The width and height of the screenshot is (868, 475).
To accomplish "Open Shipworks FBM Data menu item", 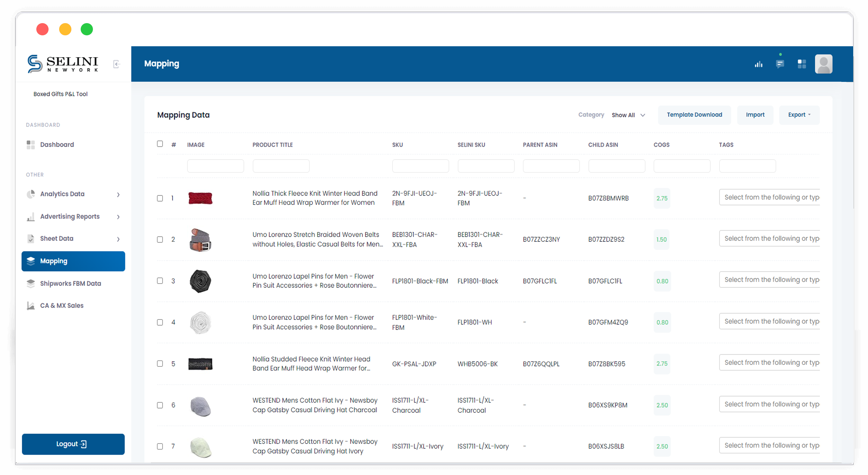I will pyautogui.click(x=73, y=284).
